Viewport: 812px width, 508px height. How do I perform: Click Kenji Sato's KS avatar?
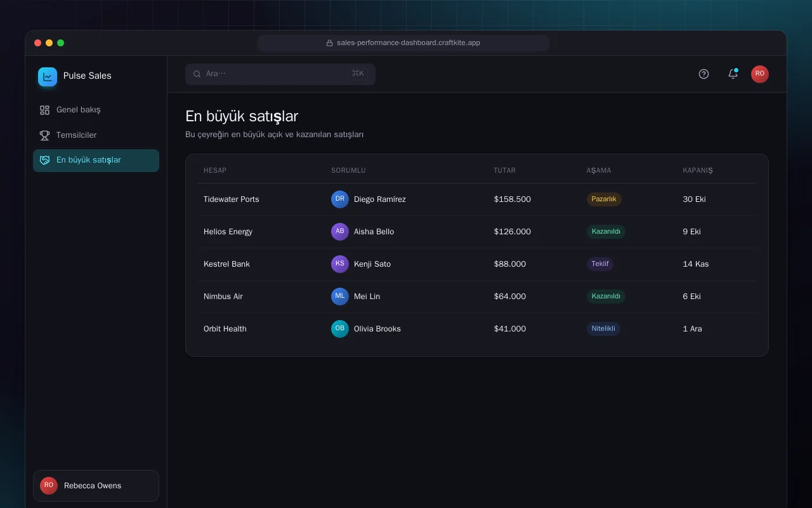[x=340, y=264]
